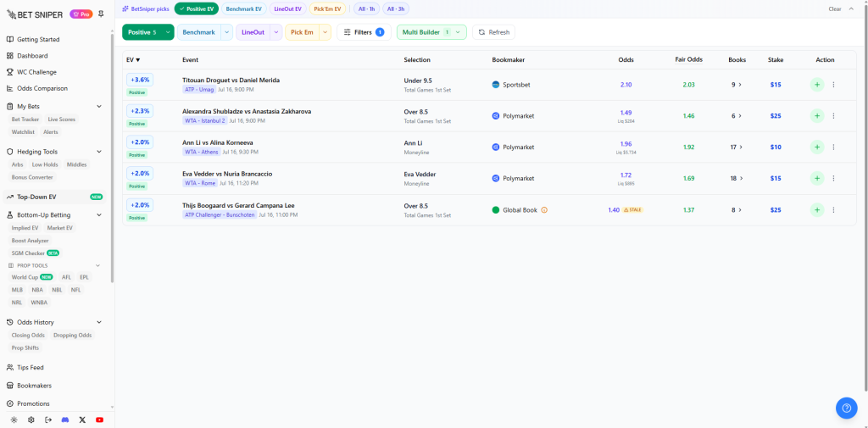This screenshot has width=868, height=428.
Task: Click Clear at the top right
Action: point(835,8)
